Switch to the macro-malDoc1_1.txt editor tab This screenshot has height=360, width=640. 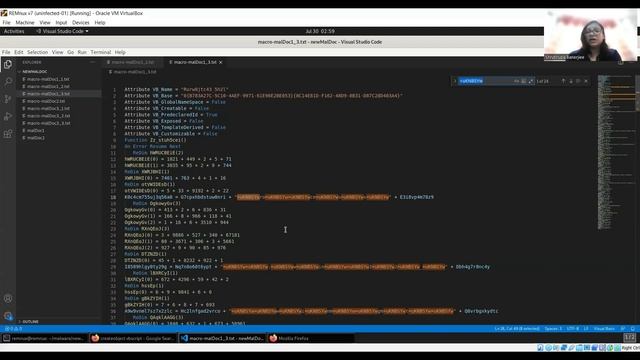pos(131,62)
